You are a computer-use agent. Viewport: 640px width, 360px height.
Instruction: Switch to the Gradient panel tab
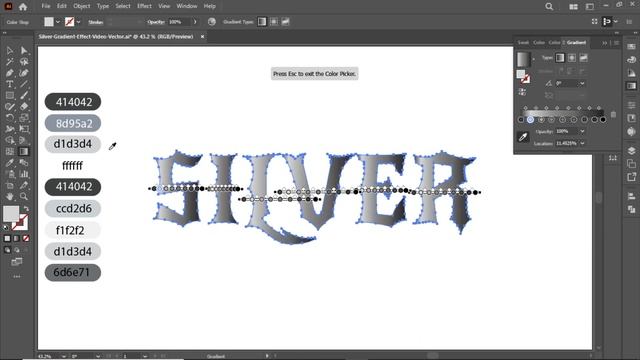click(x=576, y=42)
